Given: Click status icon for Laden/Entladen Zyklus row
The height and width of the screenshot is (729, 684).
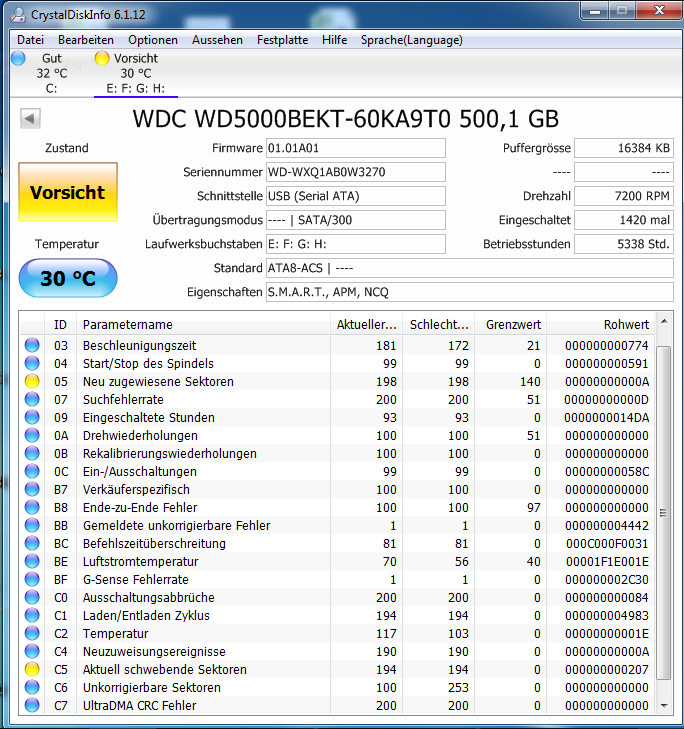Looking at the screenshot, I should (x=32, y=616).
